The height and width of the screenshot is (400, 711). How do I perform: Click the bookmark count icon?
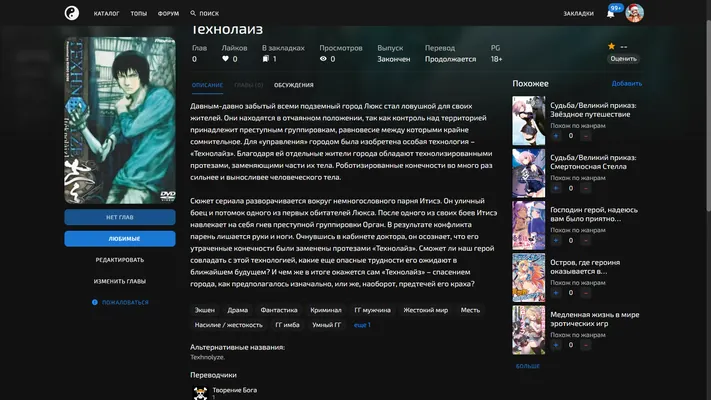coord(266,59)
